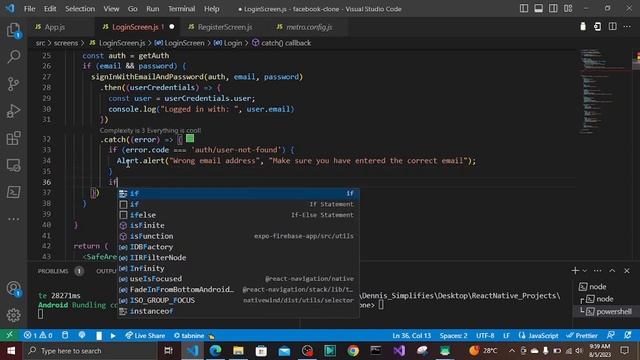Open the Run and Debug view
Image resolution: width=640 pixels, height=360 pixels.
click(x=13, y=111)
